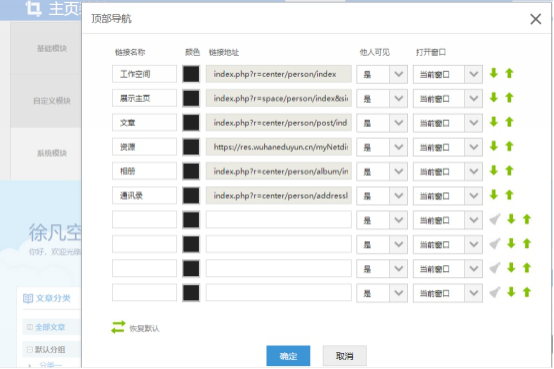Select the 相册 name box

click(144, 171)
